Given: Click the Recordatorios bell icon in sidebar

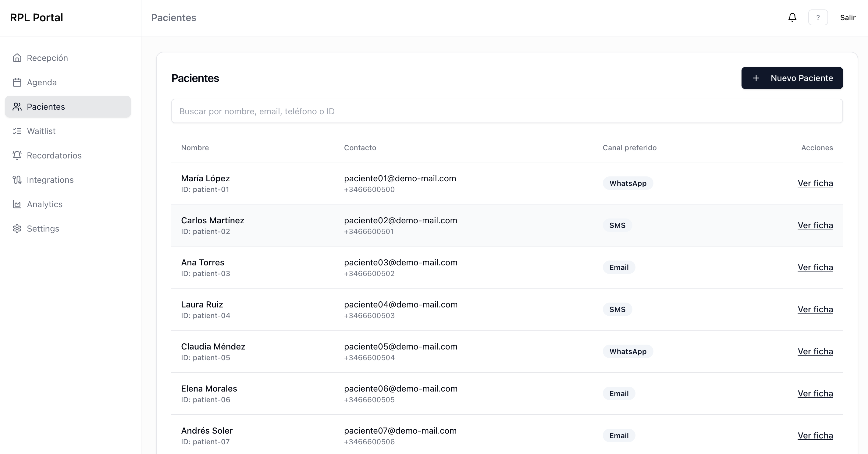Looking at the screenshot, I should coord(17,155).
